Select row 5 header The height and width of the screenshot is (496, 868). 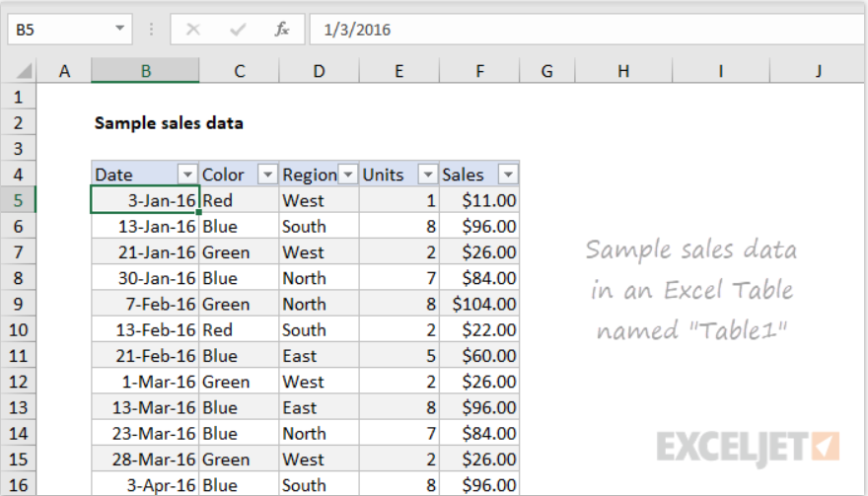(19, 200)
